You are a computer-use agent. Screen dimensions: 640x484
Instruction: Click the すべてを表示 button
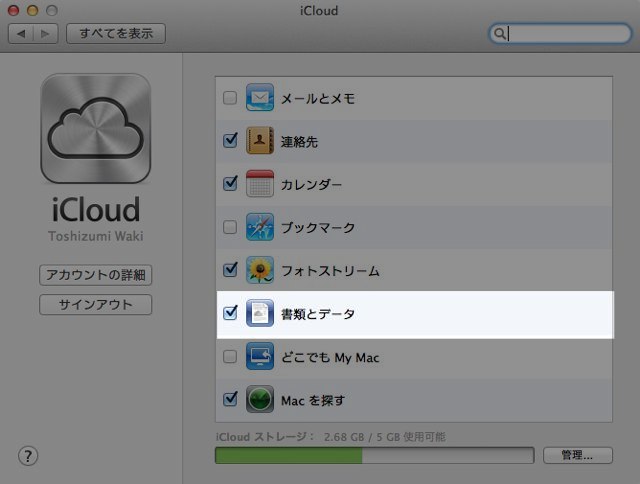(x=116, y=33)
